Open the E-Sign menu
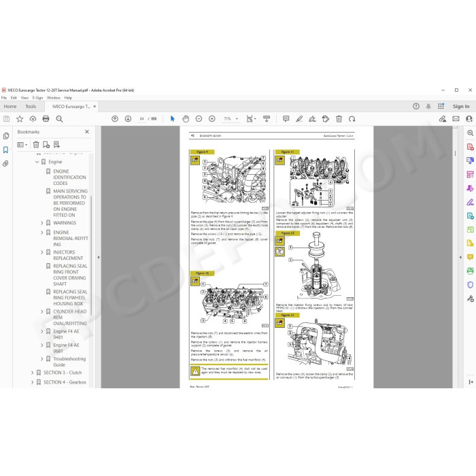The width and height of the screenshot is (476, 476). [x=37, y=98]
